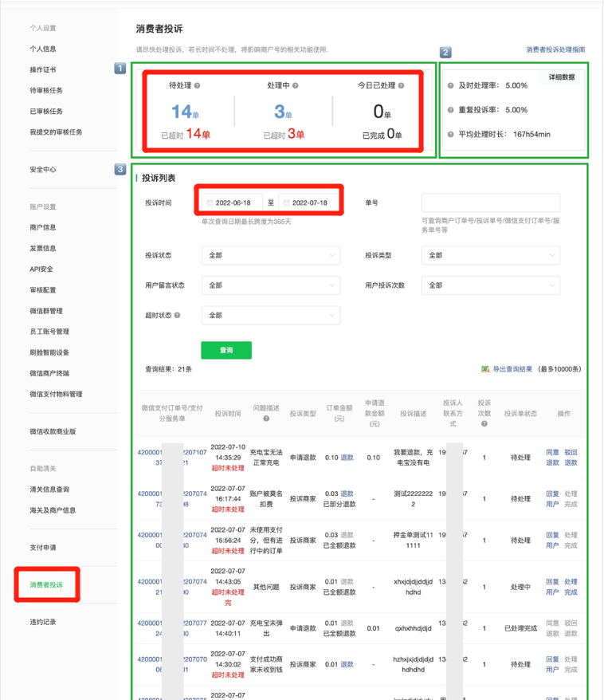
Task: Open 我提交的审核任务 sidebar item
Action: 56,132
